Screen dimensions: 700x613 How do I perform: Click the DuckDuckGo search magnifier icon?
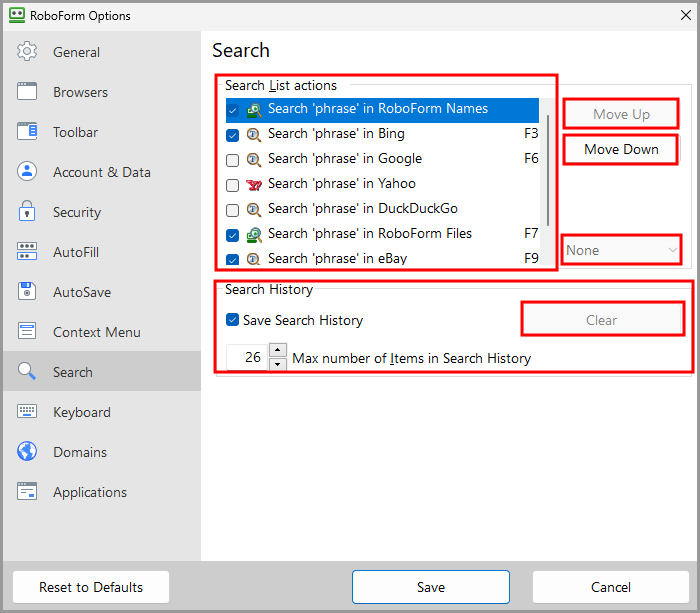(x=254, y=209)
